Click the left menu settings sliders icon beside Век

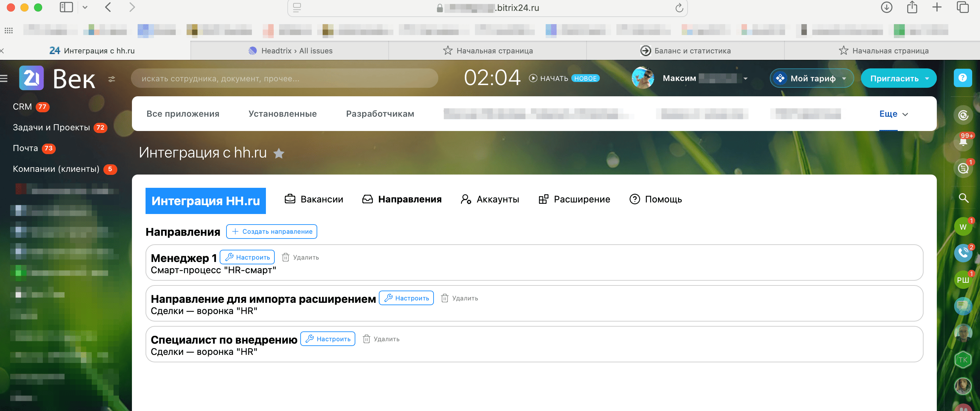pos(112,79)
